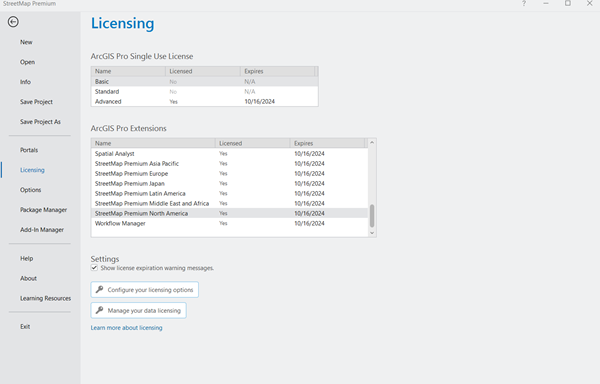Select StreetMap Premium Middle East and Africa
Viewport: 600px width, 384px height.
[x=230, y=203]
